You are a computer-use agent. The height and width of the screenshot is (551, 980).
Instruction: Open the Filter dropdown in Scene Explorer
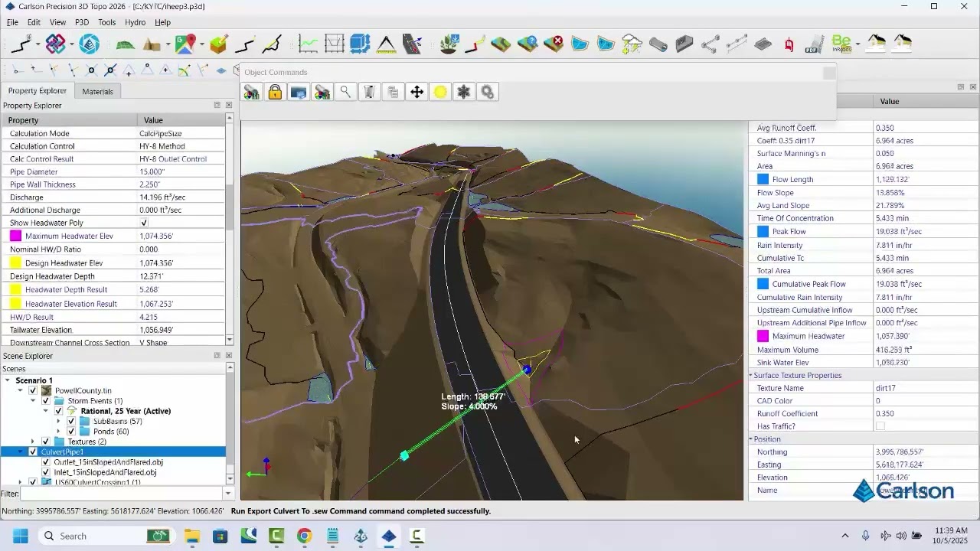227,494
